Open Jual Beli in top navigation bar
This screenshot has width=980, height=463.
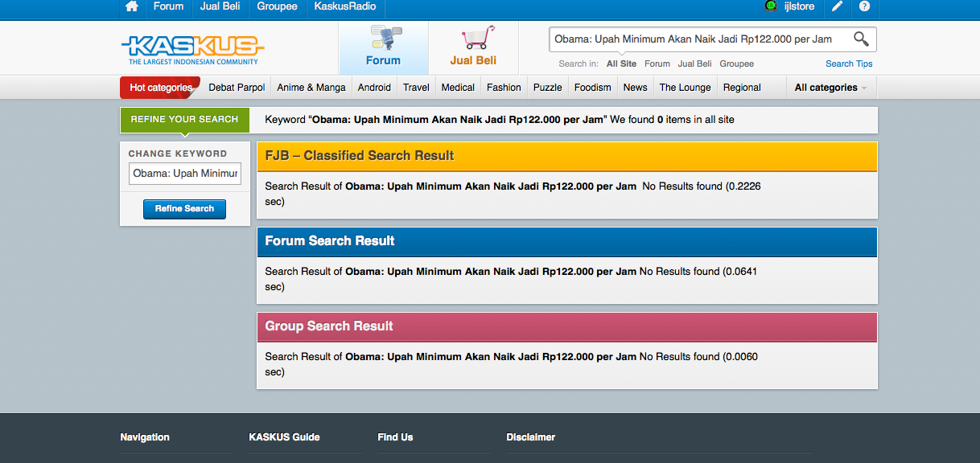tap(220, 6)
